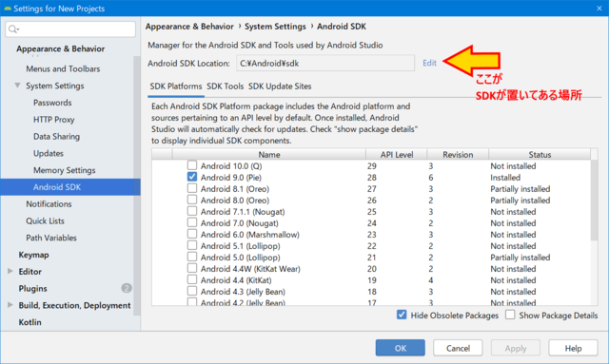Close the Settings for New Projects dialog

599,9
